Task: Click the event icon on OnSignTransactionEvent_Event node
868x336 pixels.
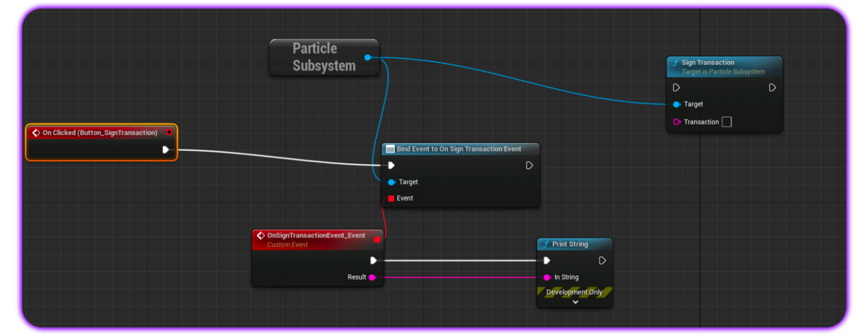Action: point(261,235)
